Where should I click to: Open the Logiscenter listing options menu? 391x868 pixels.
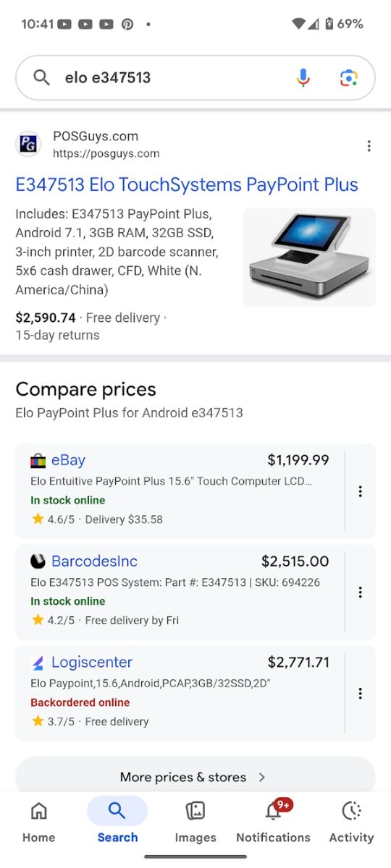coord(360,694)
